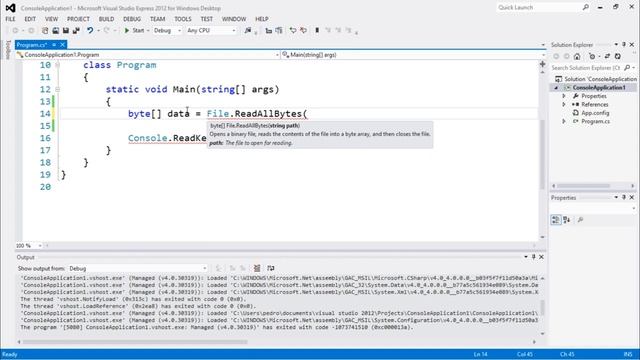
Task: Open the Start button dropdown arrow
Action: (x=148, y=31)
